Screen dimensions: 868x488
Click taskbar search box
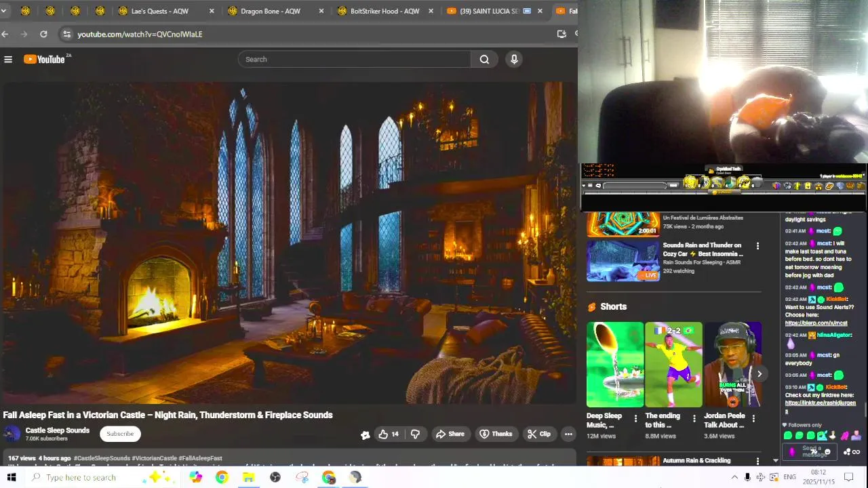pyautogui.click(x=102, y=477)
